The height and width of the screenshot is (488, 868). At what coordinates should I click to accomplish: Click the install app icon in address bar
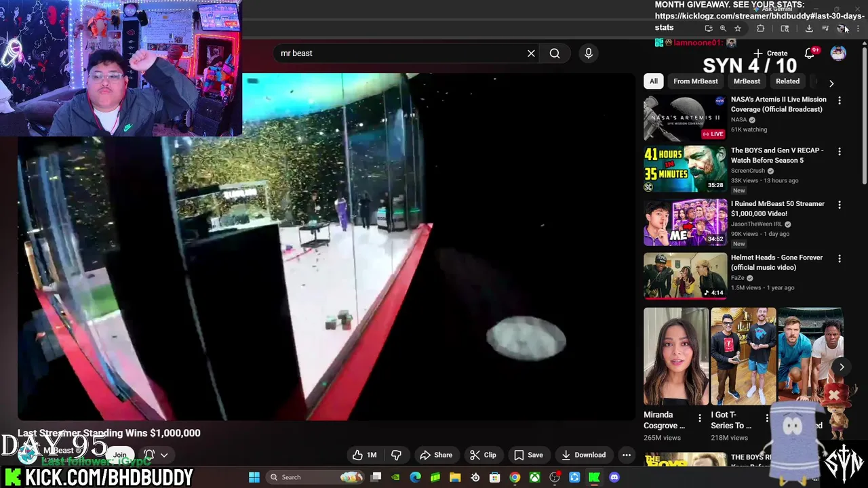point(709,28)
